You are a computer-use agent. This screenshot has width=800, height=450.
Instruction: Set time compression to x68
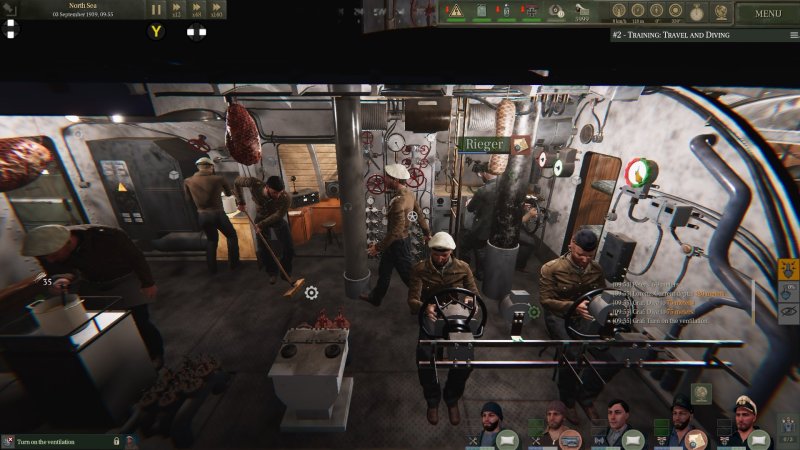click(196, 9)
